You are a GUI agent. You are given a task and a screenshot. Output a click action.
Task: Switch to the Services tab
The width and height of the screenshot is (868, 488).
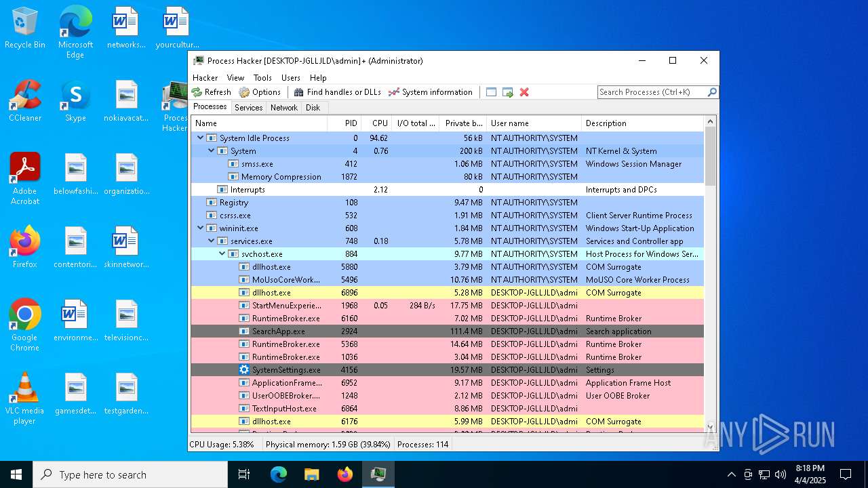[248, 108]
